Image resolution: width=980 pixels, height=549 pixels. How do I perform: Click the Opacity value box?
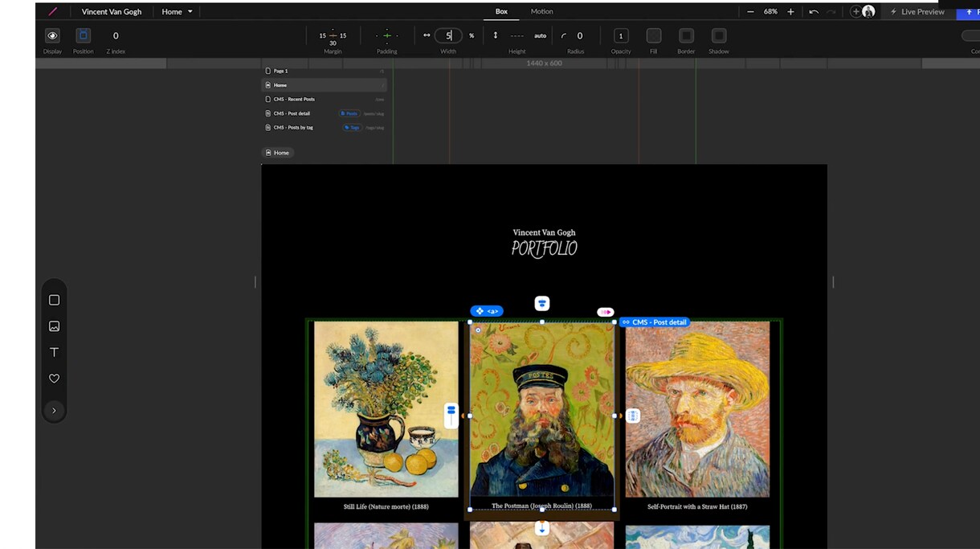pos(621,35)
